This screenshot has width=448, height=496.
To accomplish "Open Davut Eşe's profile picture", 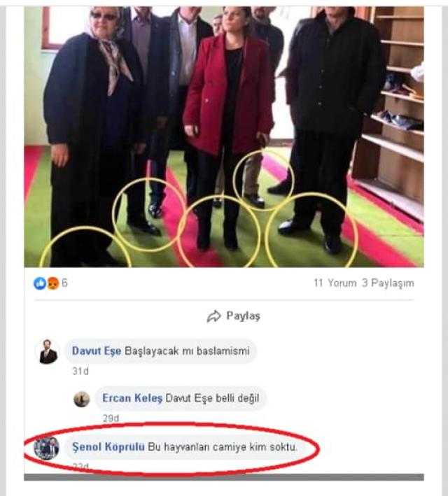I will pos(48,351).
